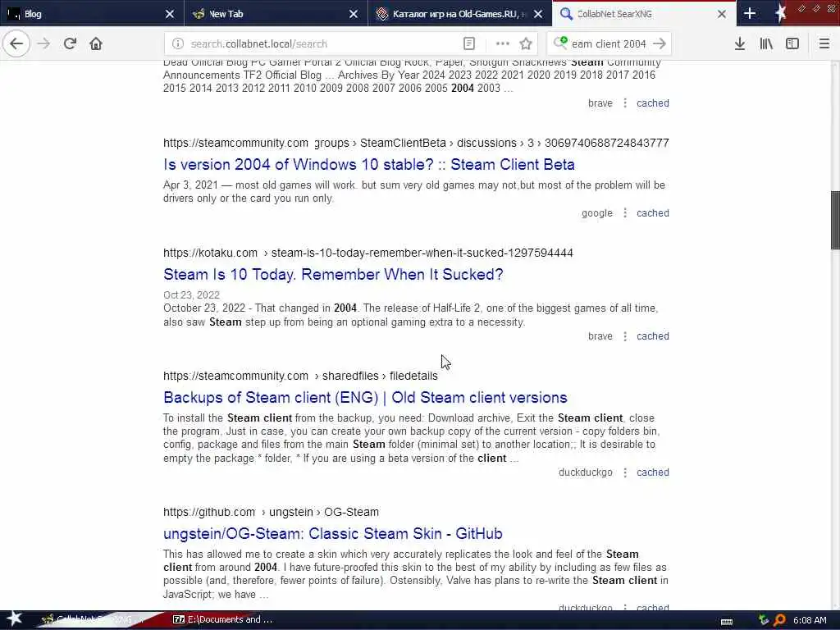Reload the current search page
840x630 pixels.
pyautogui.click(x=70, y=43)
